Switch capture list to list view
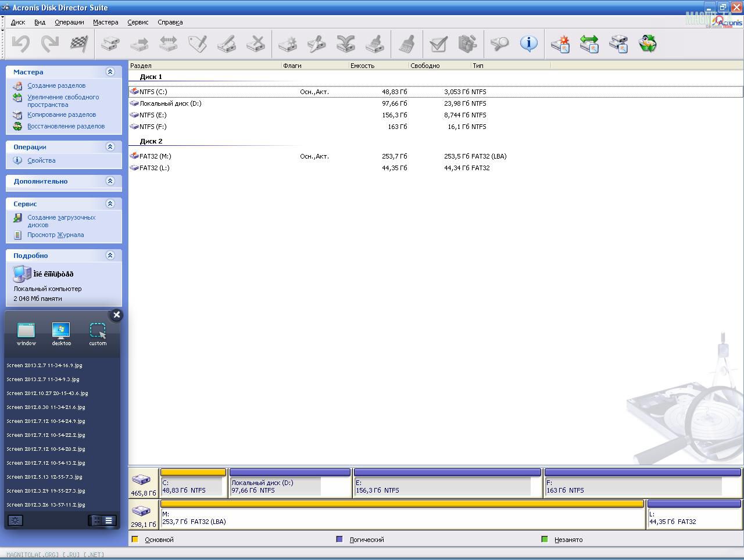This screenshot has width=744, height=560. 109,520
